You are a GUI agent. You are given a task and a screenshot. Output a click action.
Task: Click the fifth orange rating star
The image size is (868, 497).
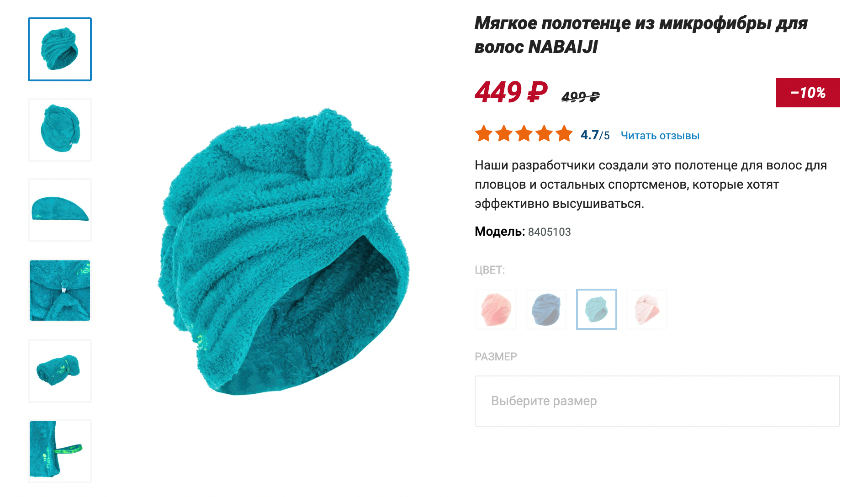tap(564, 134)
